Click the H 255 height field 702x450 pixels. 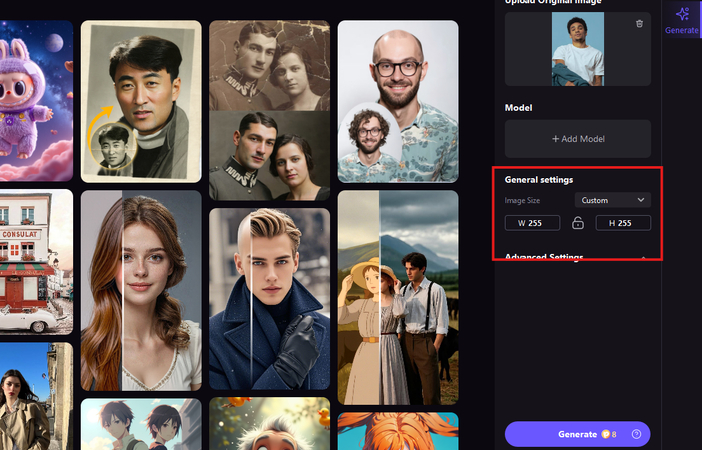[x=623, y=223]
